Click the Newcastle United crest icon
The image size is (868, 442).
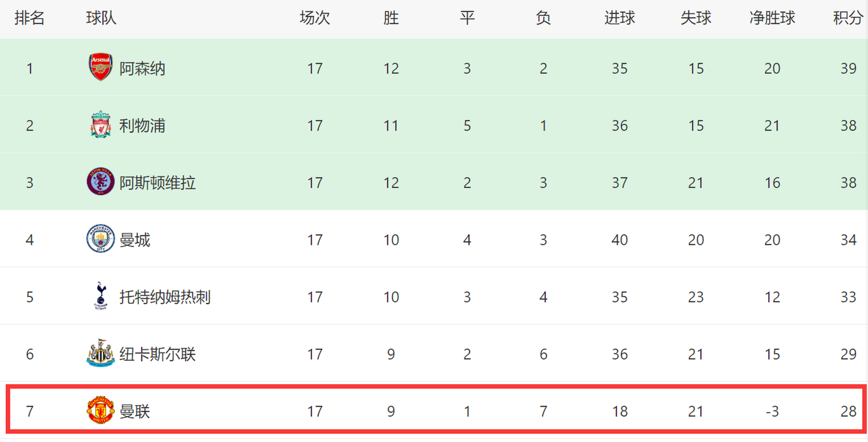click(x=100, y=353)
